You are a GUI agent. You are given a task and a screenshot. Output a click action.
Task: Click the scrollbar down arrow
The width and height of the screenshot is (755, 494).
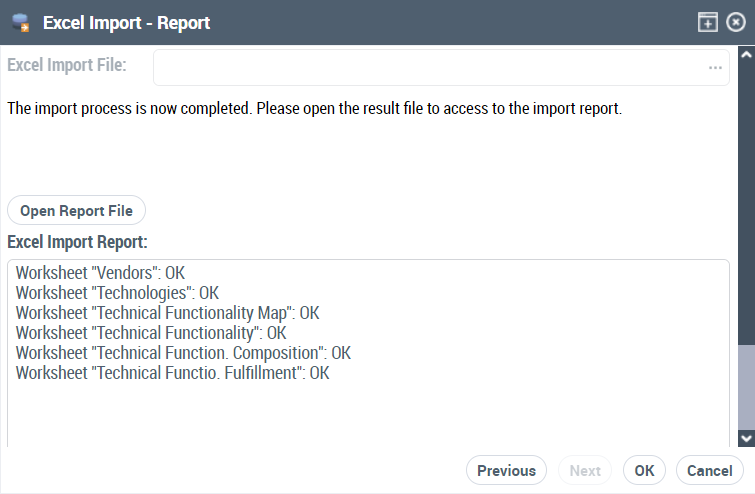pyautogui.click(x=746, y=438)
